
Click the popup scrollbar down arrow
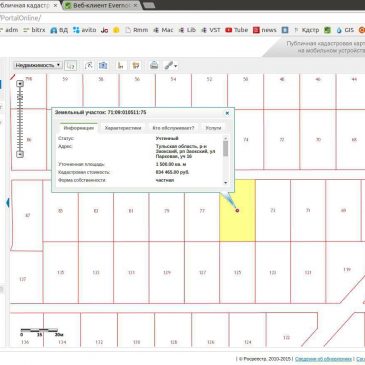tap(226, 183)
